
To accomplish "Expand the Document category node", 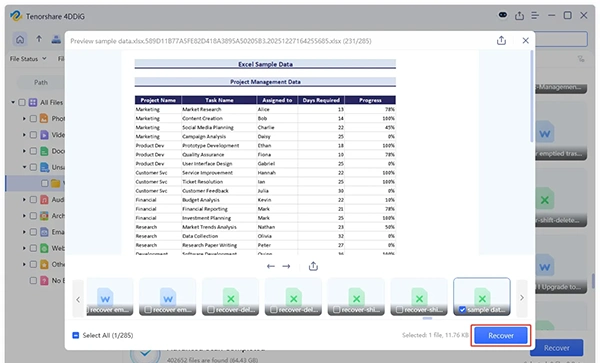I will [24, 151].
